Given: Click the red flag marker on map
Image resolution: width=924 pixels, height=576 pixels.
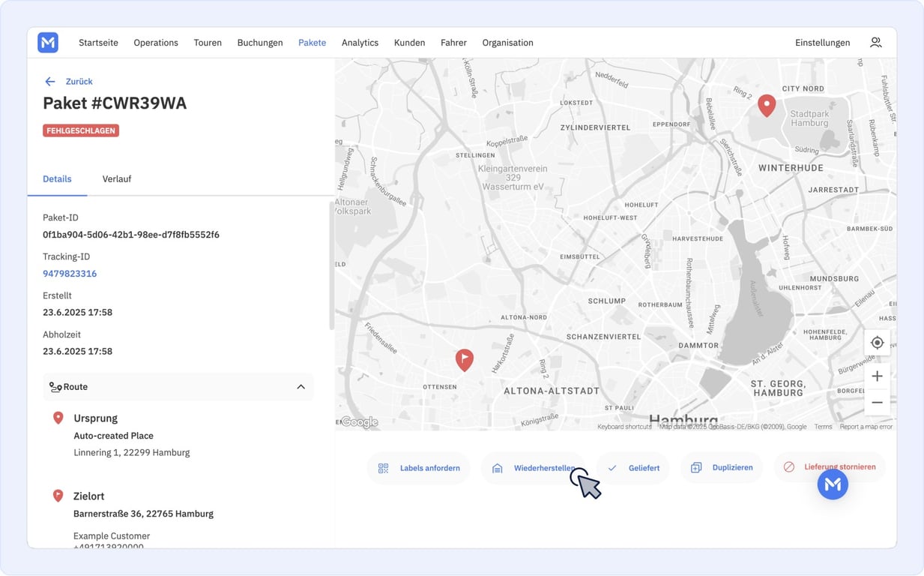Looking at the screenshot, I should (465, 360).
